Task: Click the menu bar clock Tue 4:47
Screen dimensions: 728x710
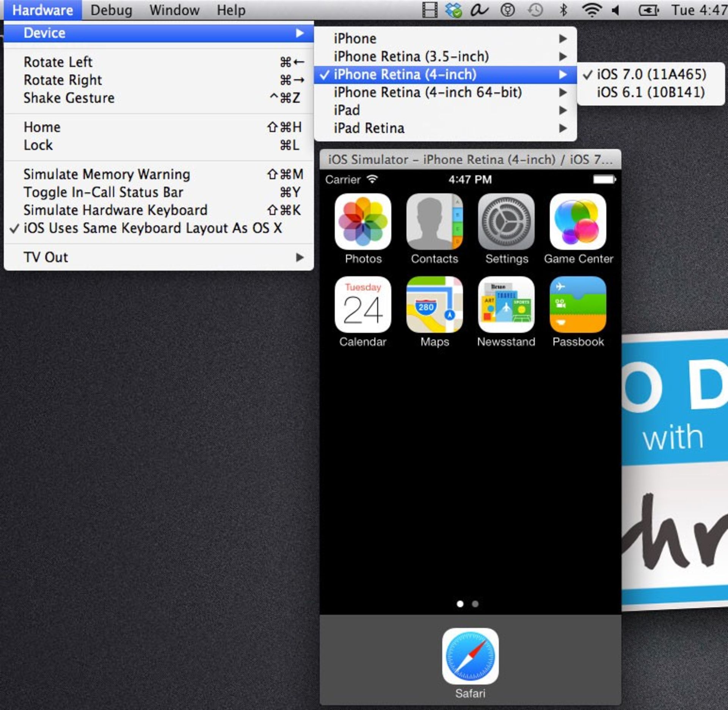Action: 699,10
